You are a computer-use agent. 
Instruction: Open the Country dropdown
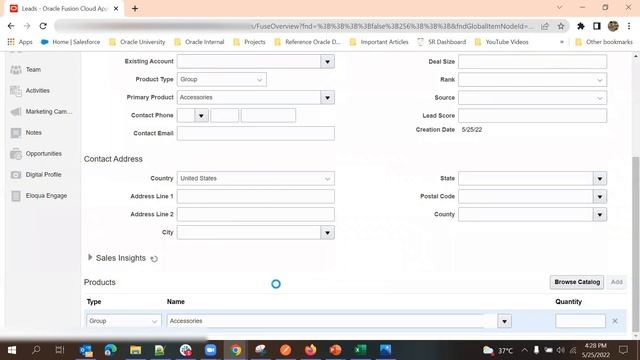click(x=256, y=178)
